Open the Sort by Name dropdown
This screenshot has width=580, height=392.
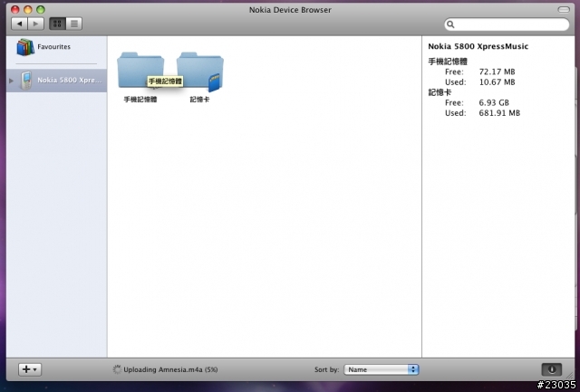(381, 369)
